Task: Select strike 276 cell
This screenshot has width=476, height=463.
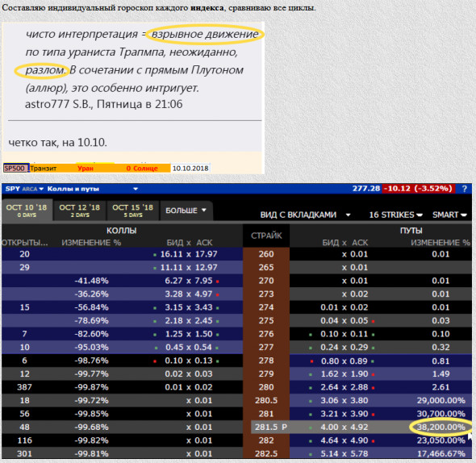Action: click(266, 334)
